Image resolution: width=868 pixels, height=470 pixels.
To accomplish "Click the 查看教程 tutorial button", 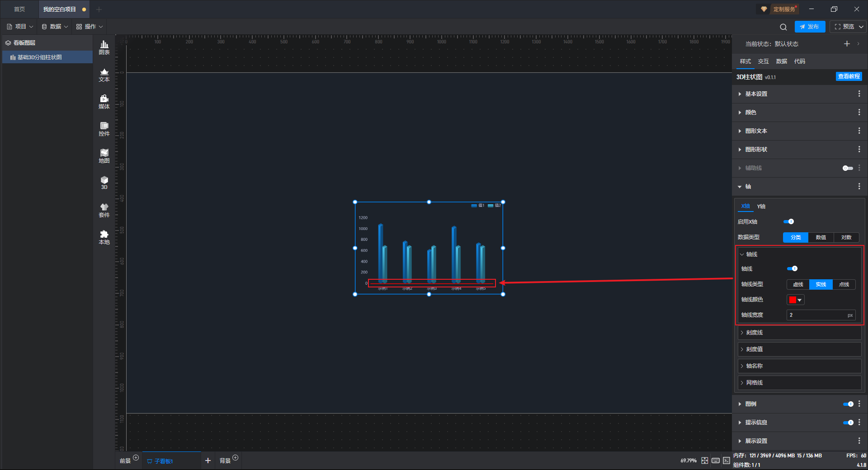I will (849, 77).
